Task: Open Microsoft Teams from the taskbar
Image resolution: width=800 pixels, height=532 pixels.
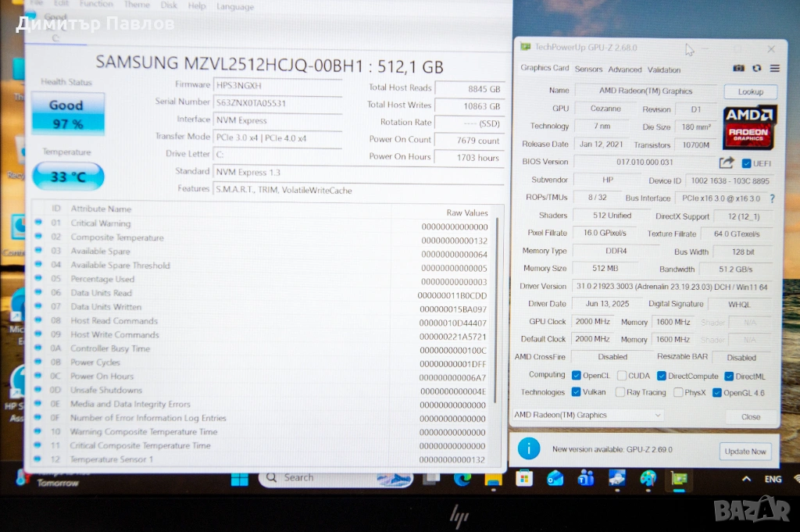Action: (585, 478)
